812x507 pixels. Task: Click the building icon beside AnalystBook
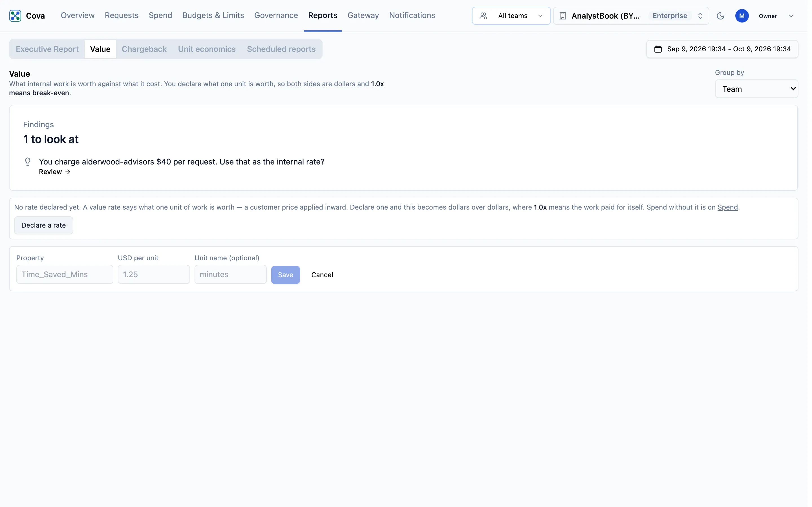coord(563,16)
